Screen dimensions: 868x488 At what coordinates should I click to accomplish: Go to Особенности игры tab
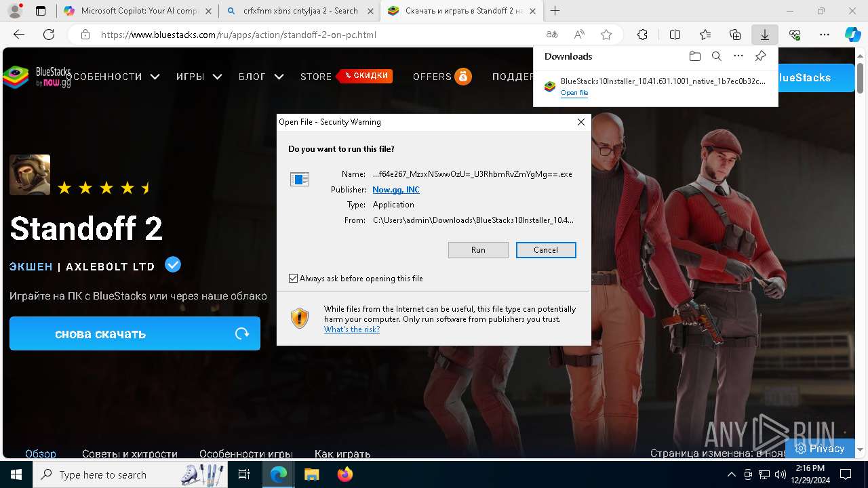[246, 453]
